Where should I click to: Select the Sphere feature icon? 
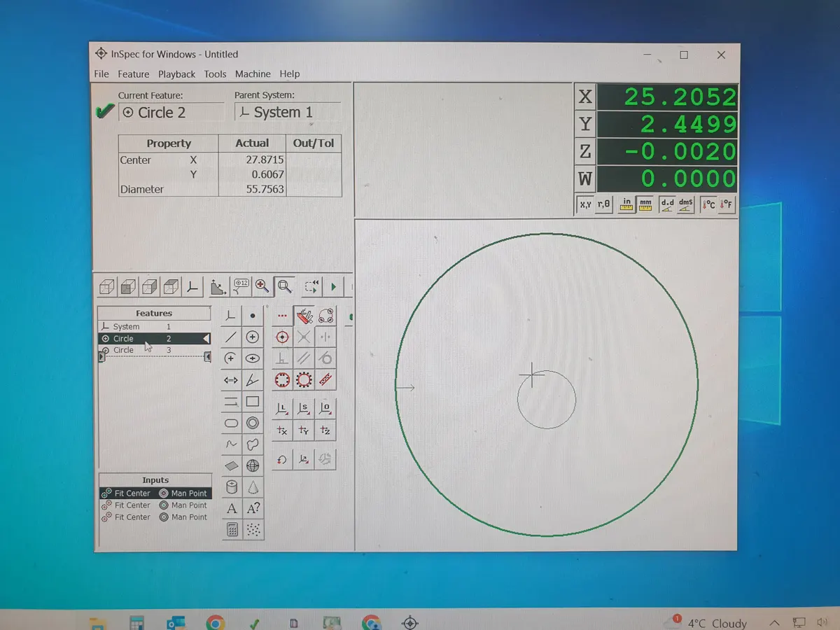253,465
